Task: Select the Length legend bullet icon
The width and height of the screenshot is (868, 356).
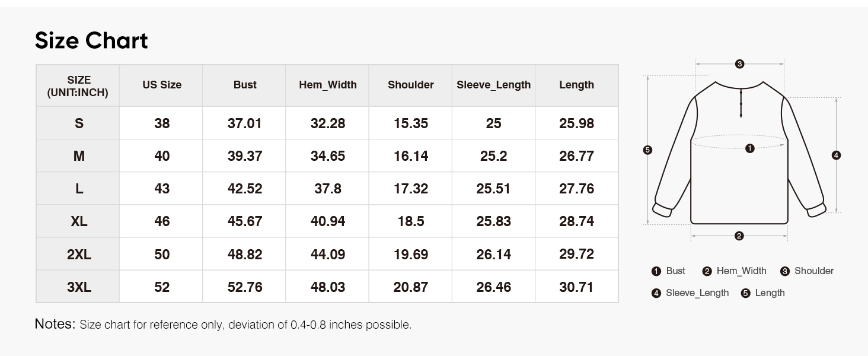Action: (746, 293)
